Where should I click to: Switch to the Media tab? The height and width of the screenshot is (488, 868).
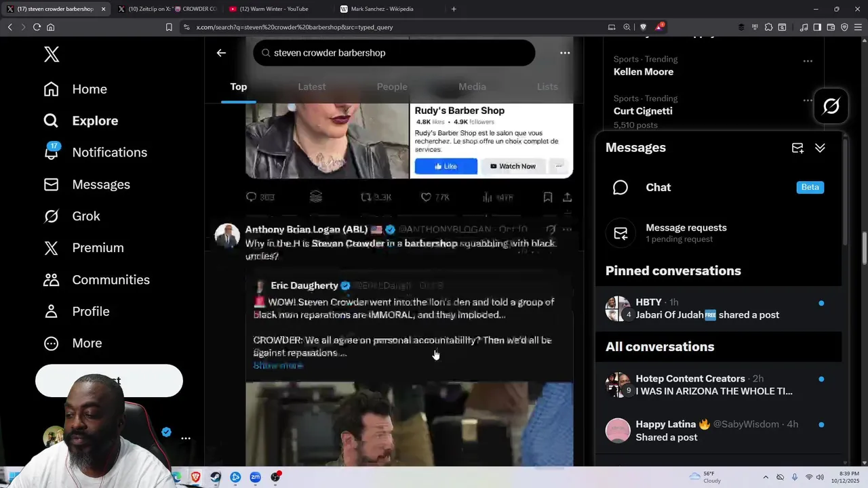pos(472,87)
